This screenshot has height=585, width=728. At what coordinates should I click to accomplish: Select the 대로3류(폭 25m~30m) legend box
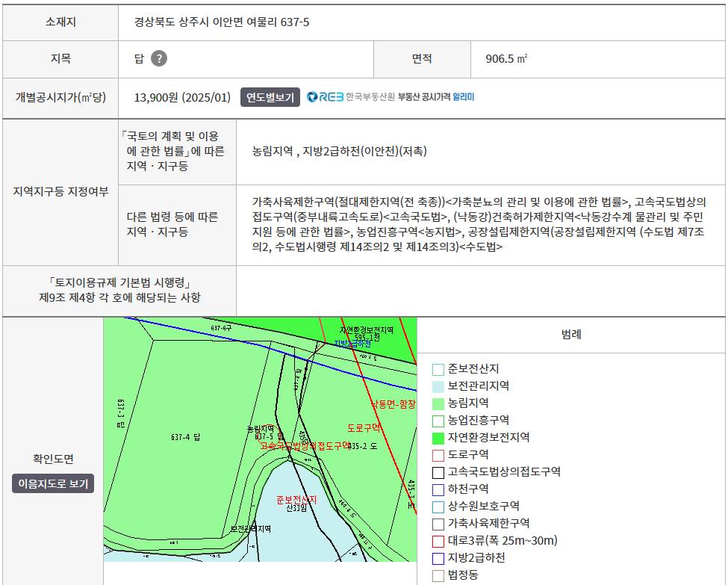click(x=438, y=542)
